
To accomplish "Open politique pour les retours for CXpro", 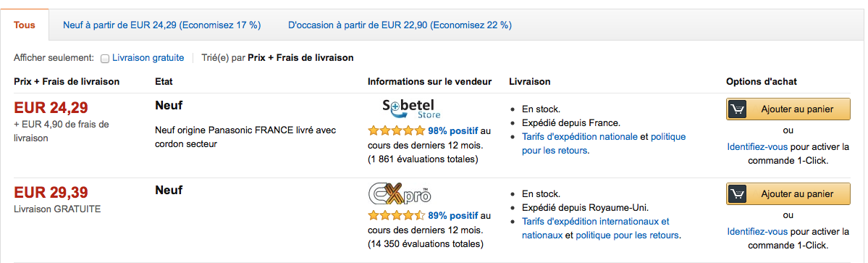I will (627, 235).
